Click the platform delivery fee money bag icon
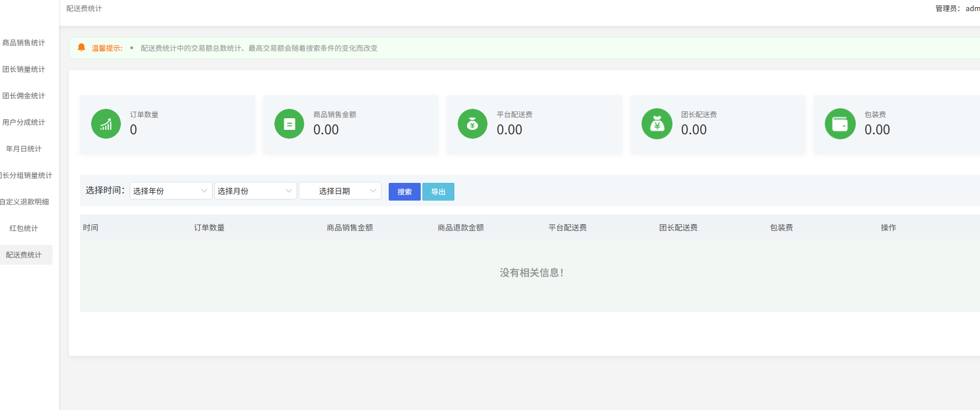Viewport: 980px width, 410px height. [473, 124]
